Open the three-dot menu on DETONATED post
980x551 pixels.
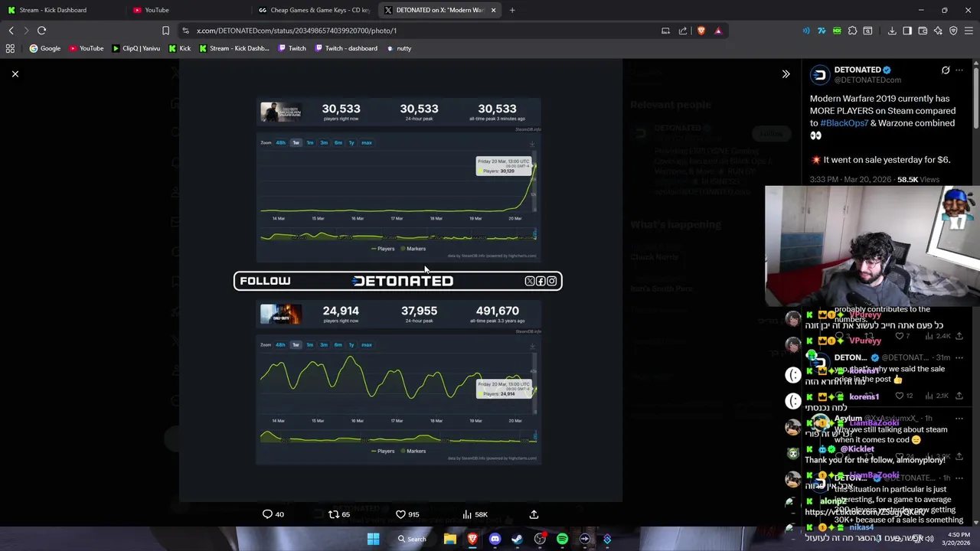(x=959, y=70)
